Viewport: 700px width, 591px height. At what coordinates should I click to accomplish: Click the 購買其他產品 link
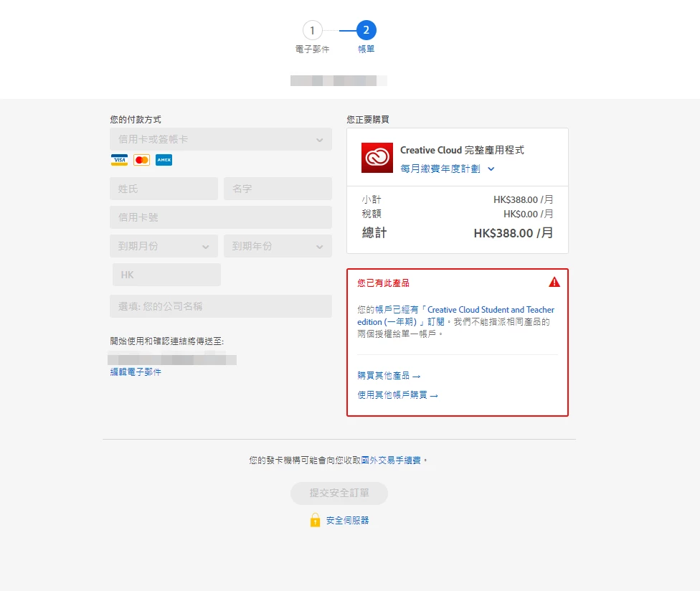[x=389, y=376]
